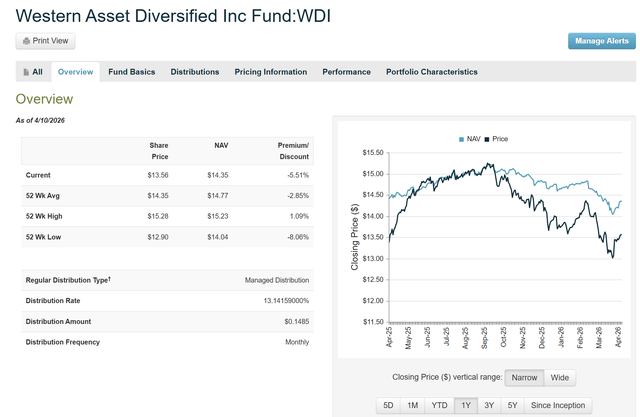Choose the 1Y chart period

(x=466, y=405)
